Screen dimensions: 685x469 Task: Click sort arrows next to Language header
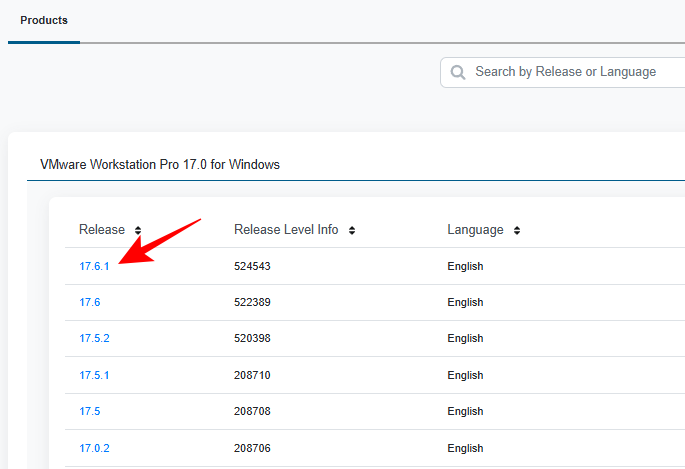(516, 231)
